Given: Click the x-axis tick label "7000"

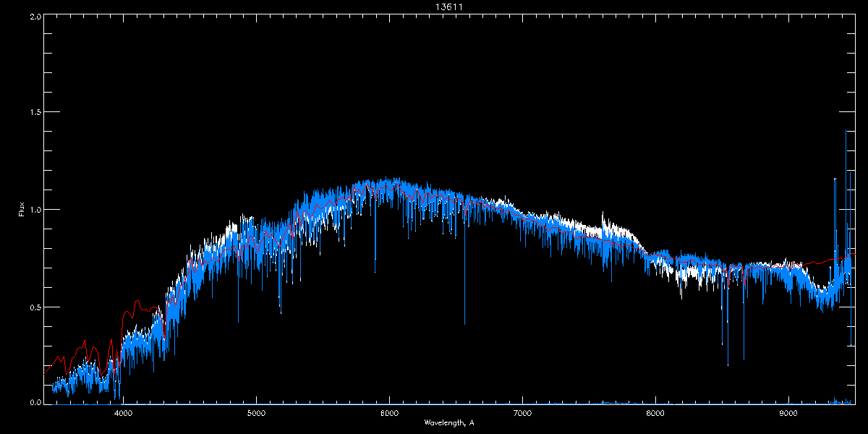Looking at the screenshot, I should coord(522,413).
